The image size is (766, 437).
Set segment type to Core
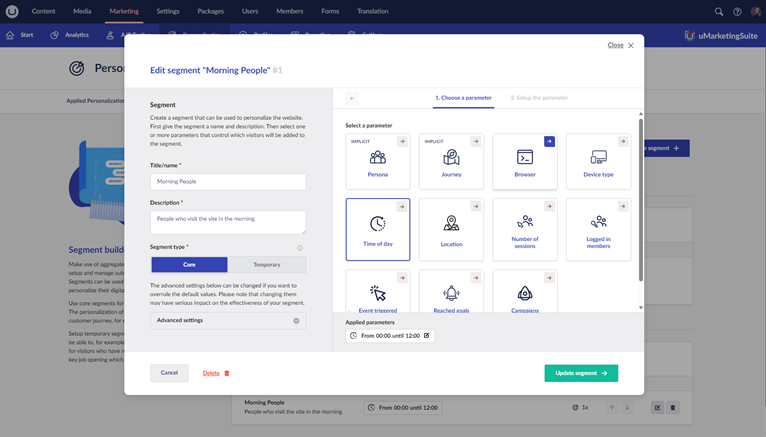point(189,265)
